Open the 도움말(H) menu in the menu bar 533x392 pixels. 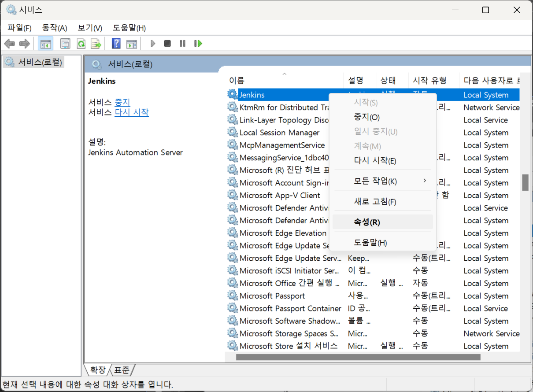coord(129,28)
